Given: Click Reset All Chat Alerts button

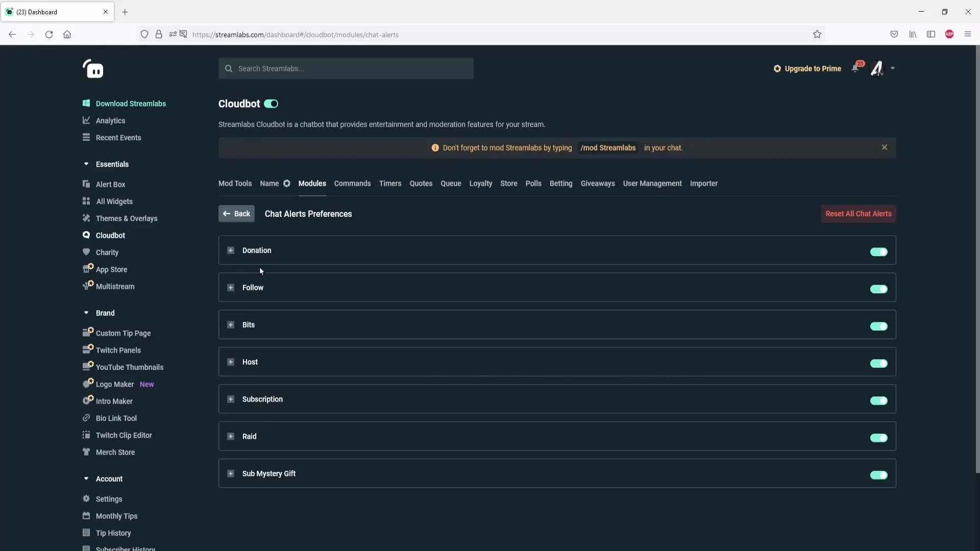Looking at the screenshot, I should [859, 214].
